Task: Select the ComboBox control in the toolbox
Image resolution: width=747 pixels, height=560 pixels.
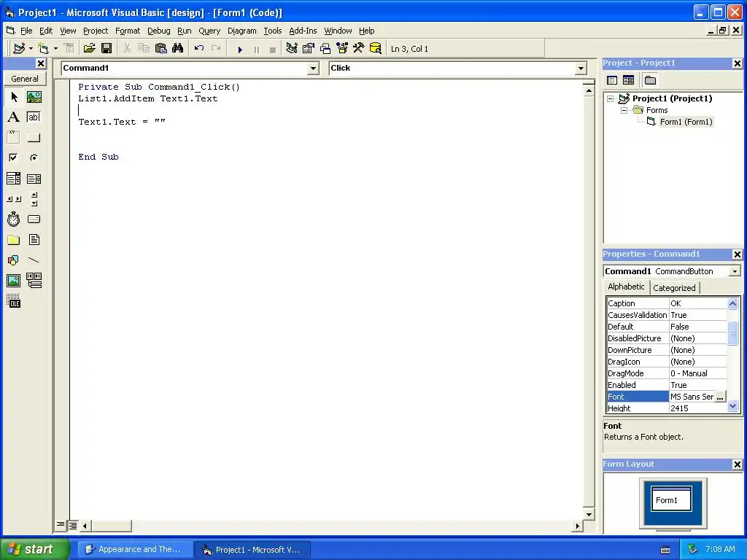Action: [x=14, y=179]
